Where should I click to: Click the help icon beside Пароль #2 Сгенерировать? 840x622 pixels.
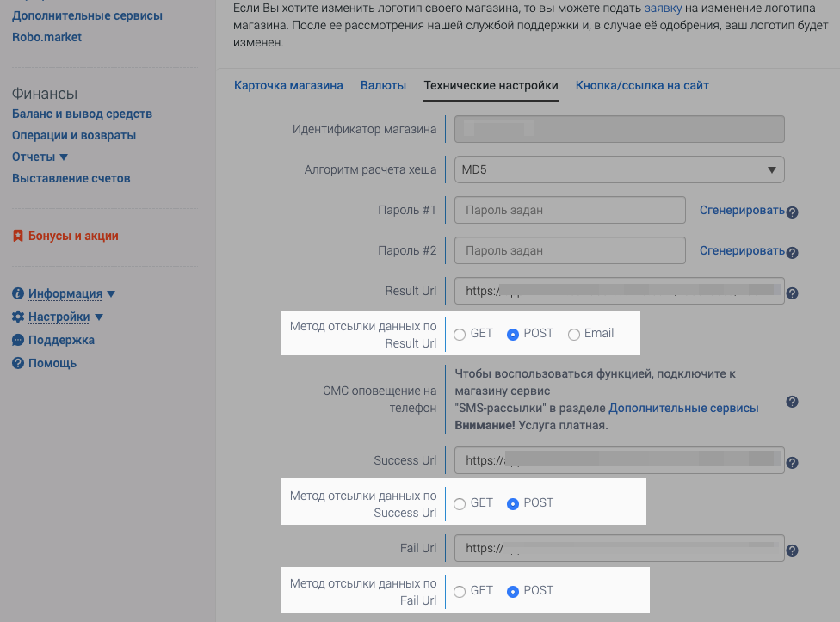coord(793,253)
